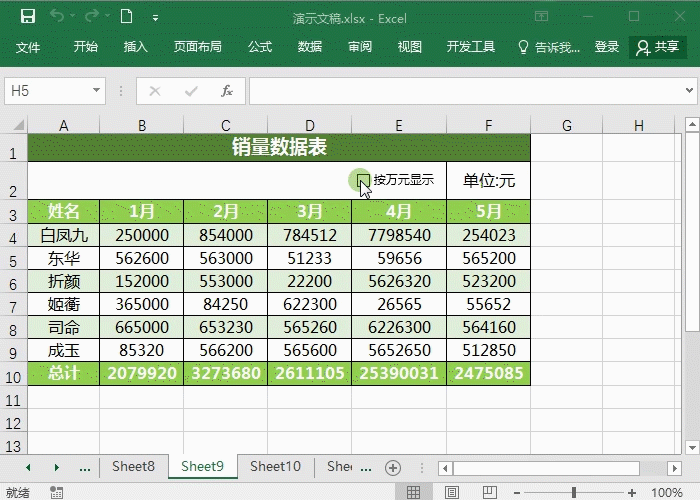This screenshot has width=700, height=500.
Task: Click the macro record icon in status bar
Action: (x=57, y=492)
